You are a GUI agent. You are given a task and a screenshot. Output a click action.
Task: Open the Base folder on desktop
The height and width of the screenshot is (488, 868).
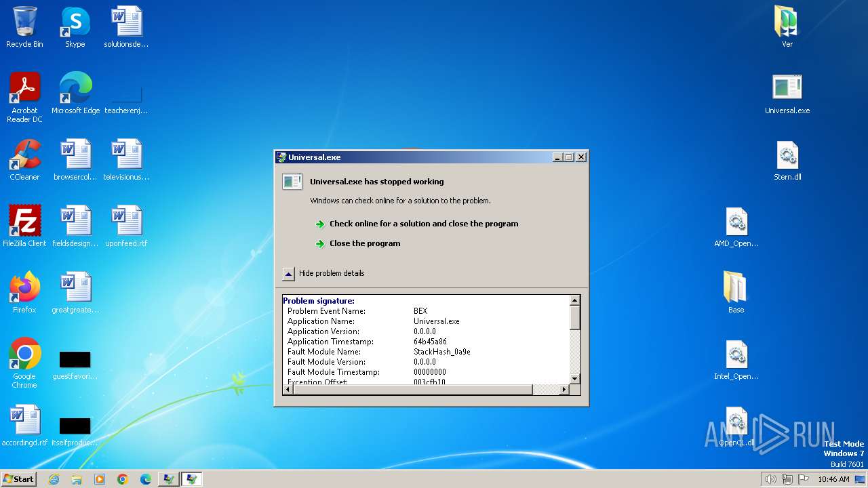coord(736,292)
